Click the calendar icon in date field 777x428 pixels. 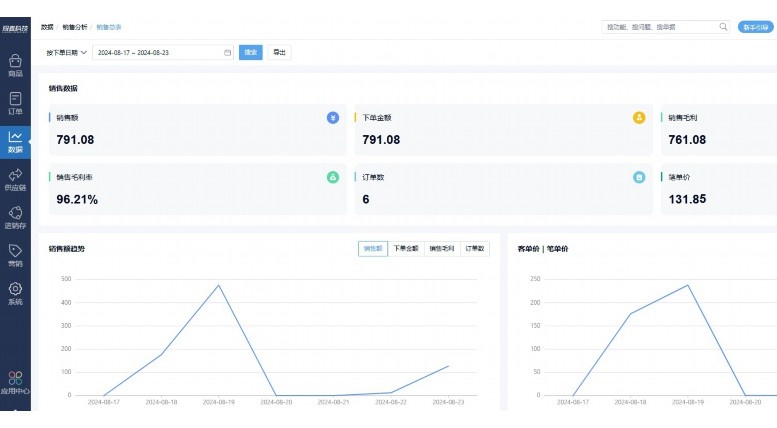point(227,53)
